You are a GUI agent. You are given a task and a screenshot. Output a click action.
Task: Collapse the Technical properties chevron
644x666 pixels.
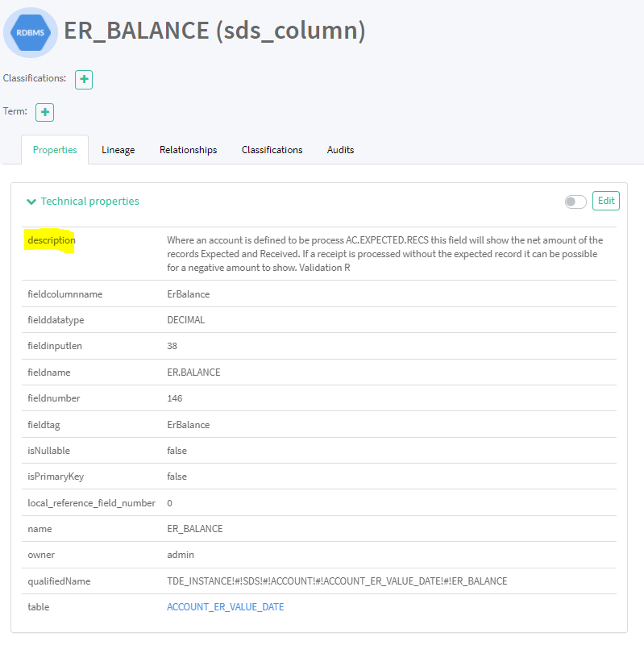click(x=31, y=202)
